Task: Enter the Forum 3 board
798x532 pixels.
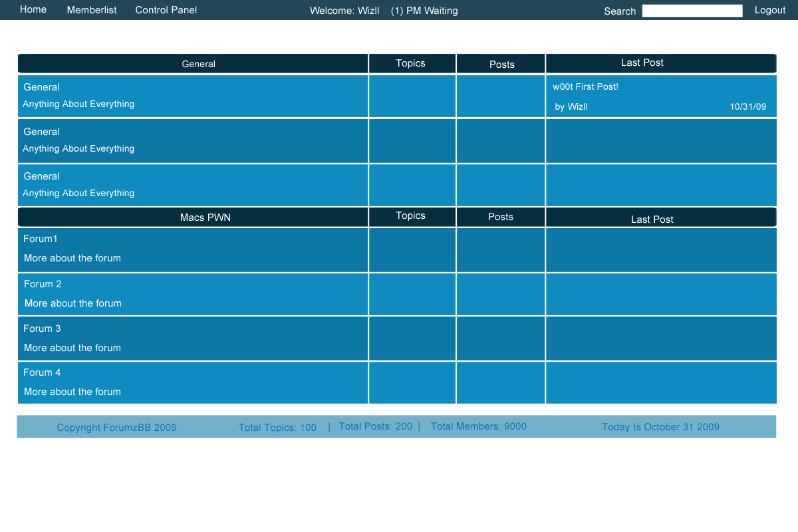Action: click(42, 329)
